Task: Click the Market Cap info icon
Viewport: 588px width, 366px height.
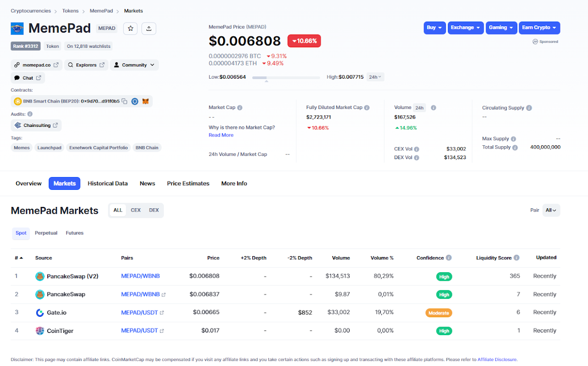Action: (240, 108)
